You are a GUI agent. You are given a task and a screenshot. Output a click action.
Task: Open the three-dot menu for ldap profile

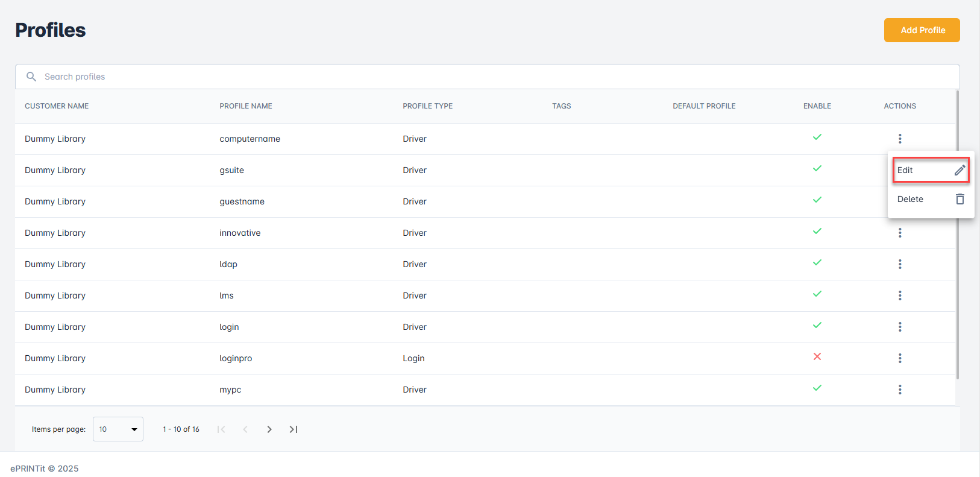tap(900, 264)
